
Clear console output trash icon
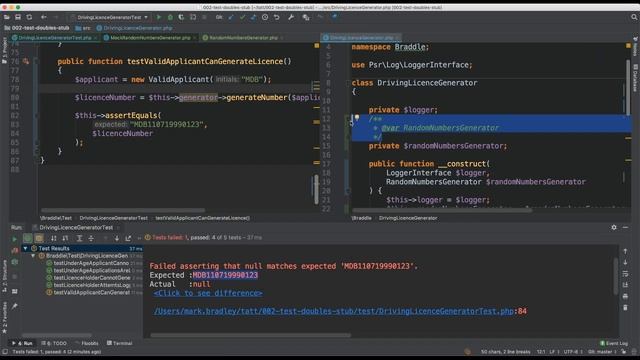tap(625, 307)
